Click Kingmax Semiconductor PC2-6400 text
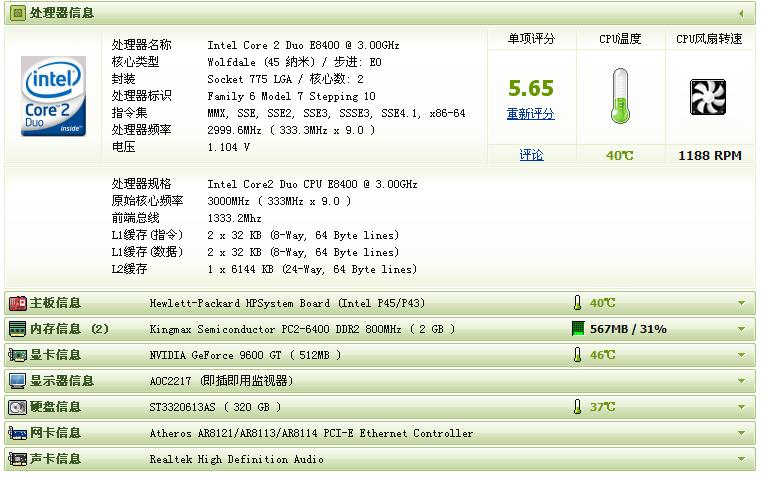The width and height of the screenshot is (765, 479). click(302, 329)
